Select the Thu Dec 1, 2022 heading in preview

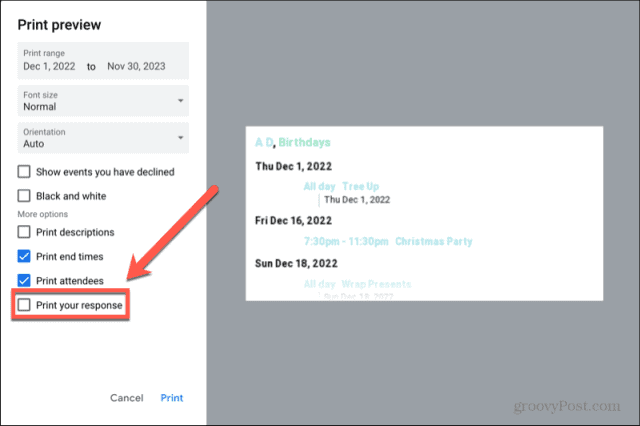[x=293, y=166]
